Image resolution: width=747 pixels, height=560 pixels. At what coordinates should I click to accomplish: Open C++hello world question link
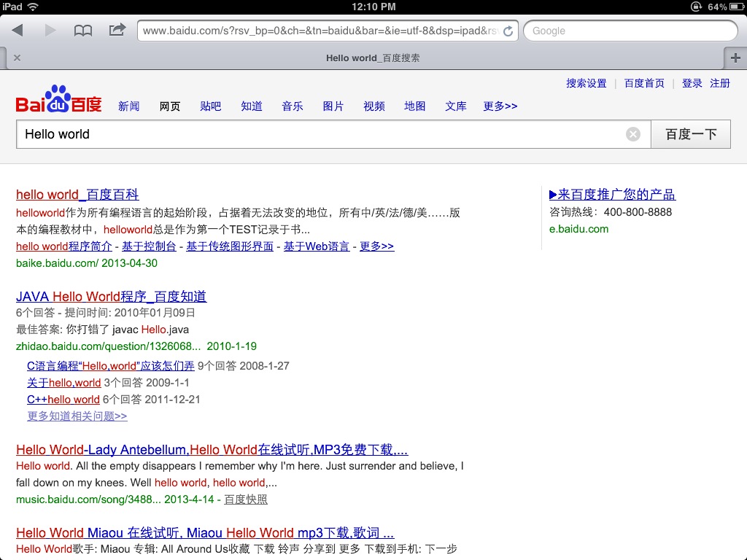point(63,399)
